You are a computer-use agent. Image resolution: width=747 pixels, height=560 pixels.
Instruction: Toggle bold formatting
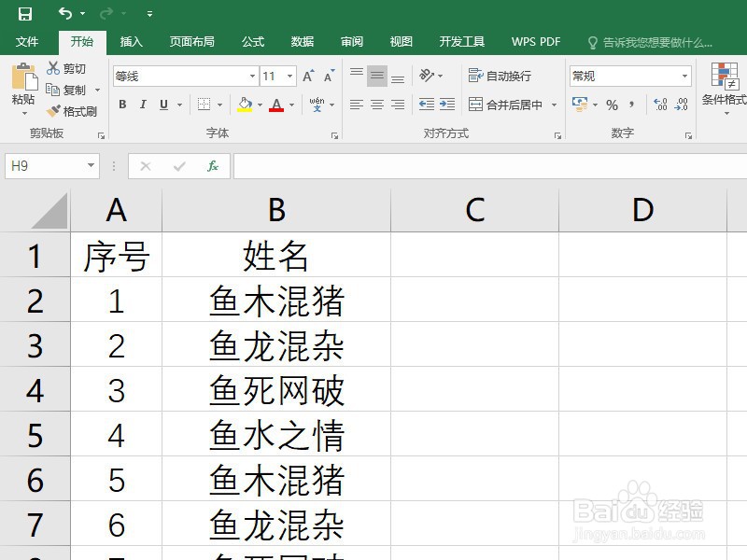click(x=122, y=105)
